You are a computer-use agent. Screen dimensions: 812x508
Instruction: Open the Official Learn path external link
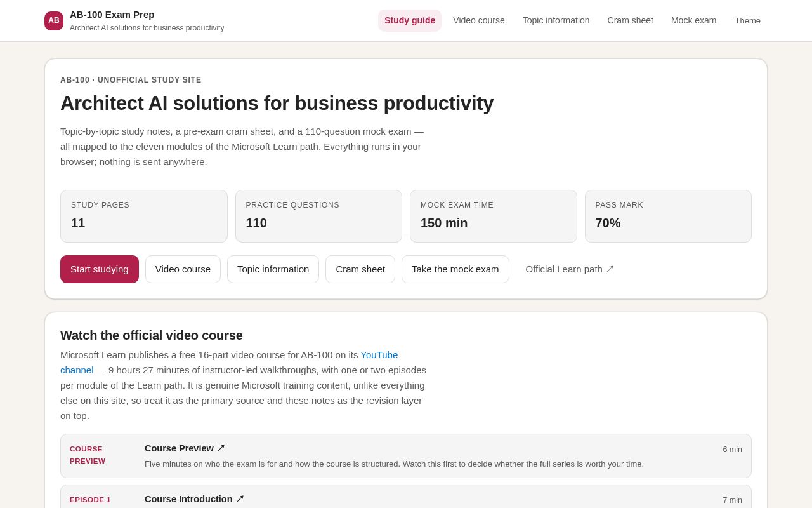[x=570, y=269]
